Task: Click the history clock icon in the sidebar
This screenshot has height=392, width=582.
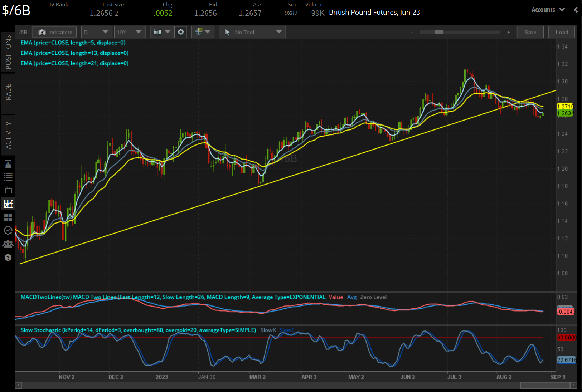Action: click(x=8, y=231)
